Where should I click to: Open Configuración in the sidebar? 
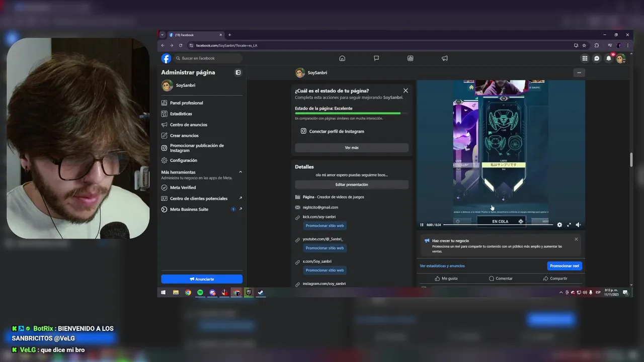pyautogui.click(x=202, y=160)
